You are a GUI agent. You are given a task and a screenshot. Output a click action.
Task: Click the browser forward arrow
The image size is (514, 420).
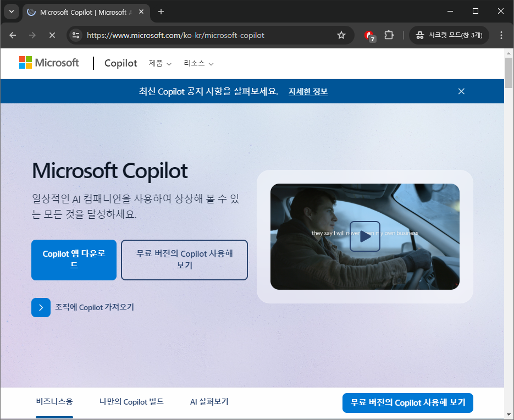[32, 35]
